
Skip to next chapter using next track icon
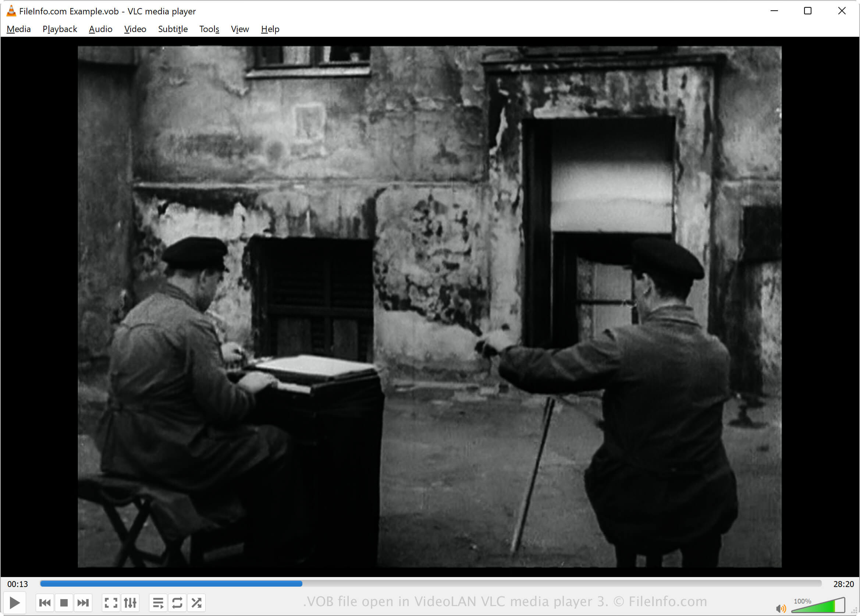click(x=83, y=603)
